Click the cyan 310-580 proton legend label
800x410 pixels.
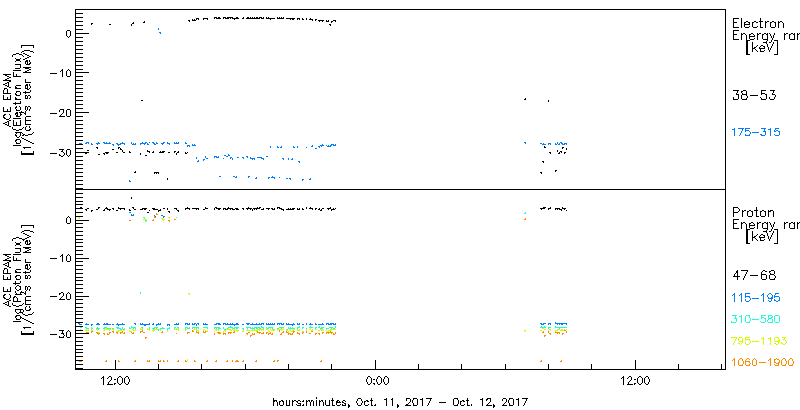(756, 320)
